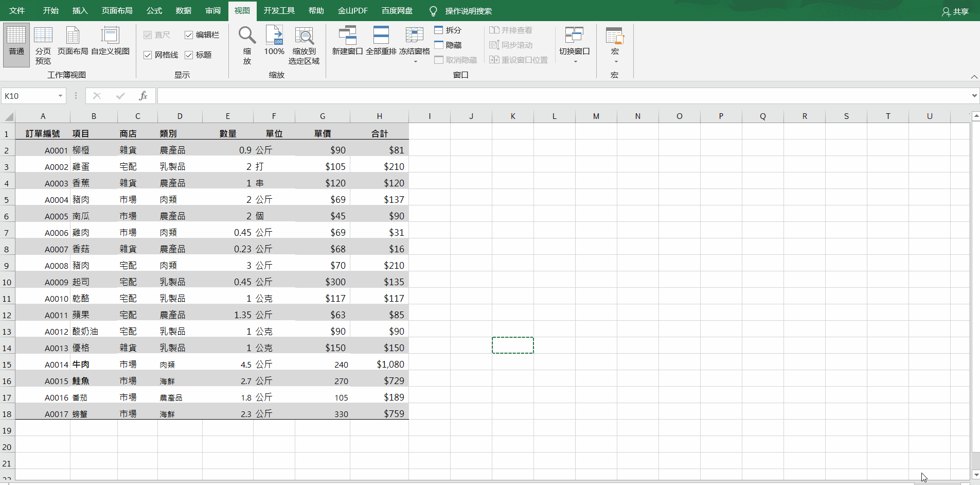Switch to the Home (开始) tab
This screenshot has width=980, height=485.
point(50,11)
